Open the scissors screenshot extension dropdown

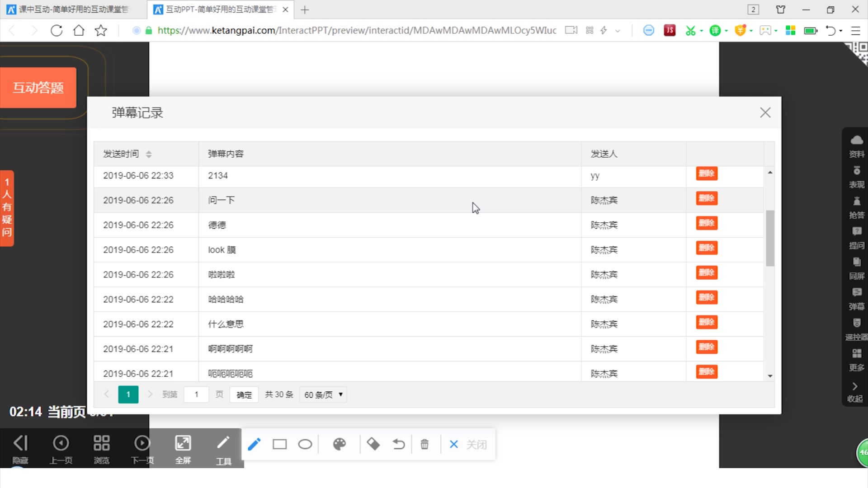click(701, 31)
